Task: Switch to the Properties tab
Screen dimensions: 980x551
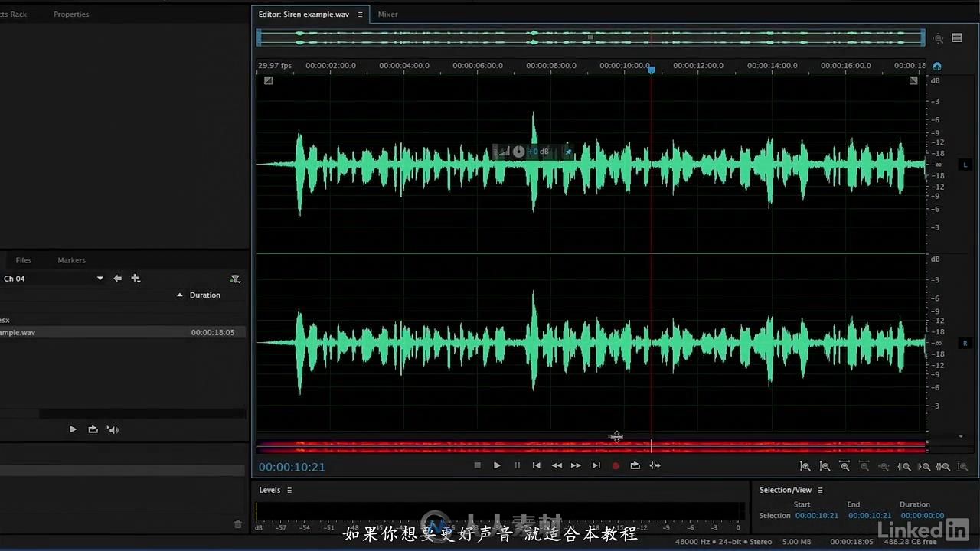Action: tap(71, 15)
